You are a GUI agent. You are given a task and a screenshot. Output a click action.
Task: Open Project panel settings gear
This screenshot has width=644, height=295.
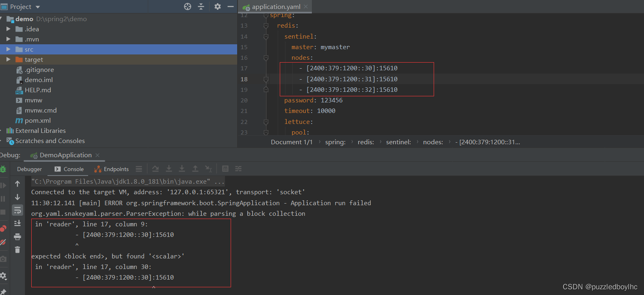point(218,7)
